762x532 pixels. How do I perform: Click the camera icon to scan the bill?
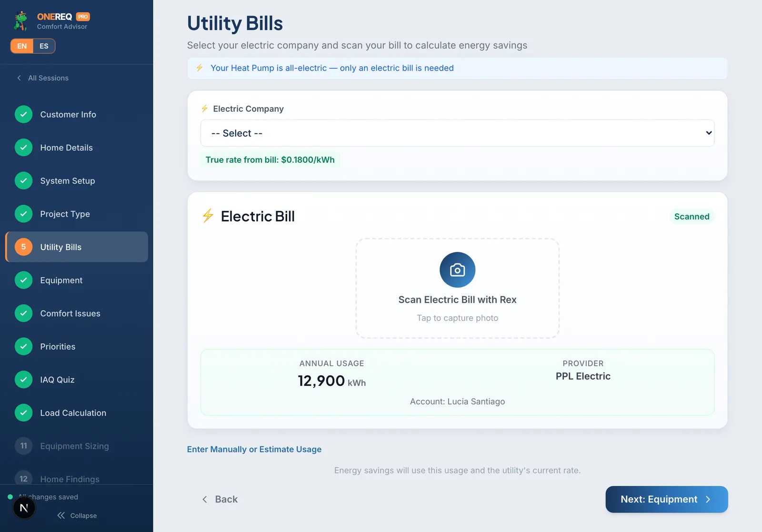(457, 270)
